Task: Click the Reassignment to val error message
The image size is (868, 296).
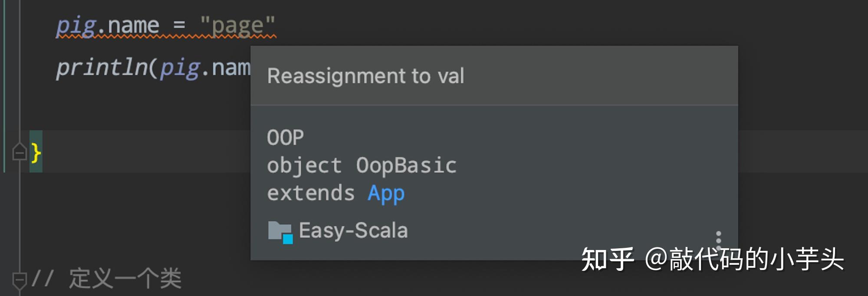Action: click(365, 76)
